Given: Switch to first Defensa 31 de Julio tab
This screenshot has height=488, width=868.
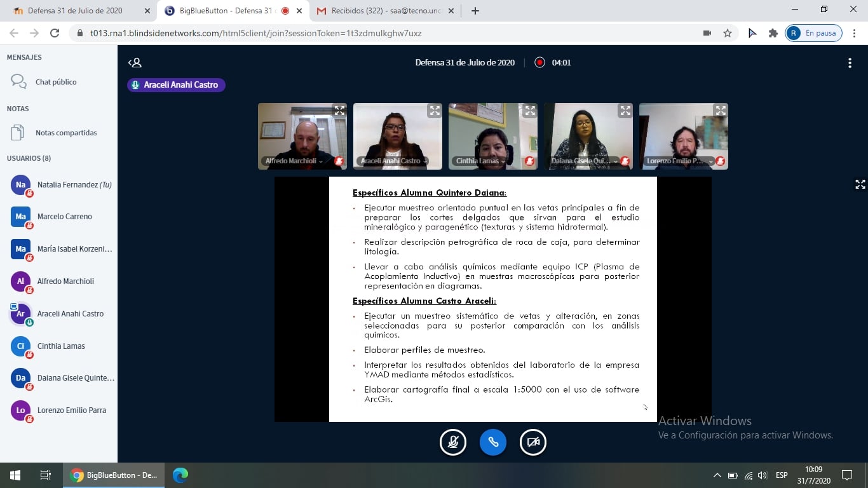Looking at the screenshot, I should click(x=76, y=11).
